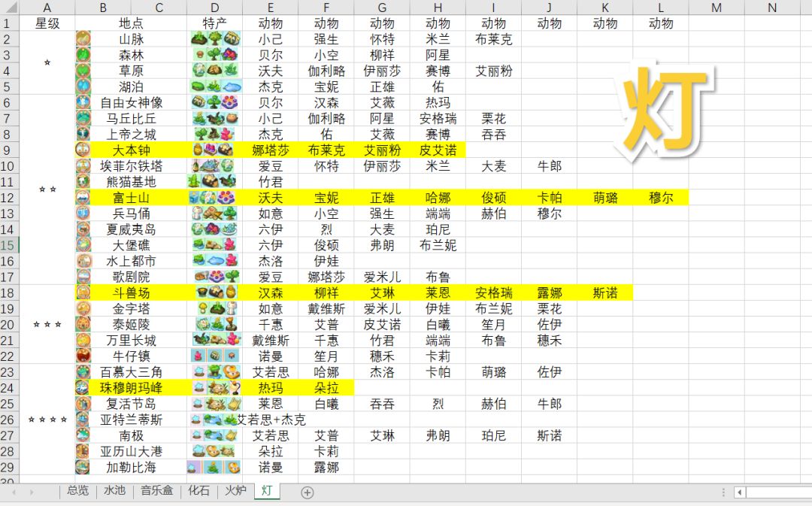This screenshot has width=812, height=506.
Task: Select the 特产 header cell
Action: click(214, 23)
